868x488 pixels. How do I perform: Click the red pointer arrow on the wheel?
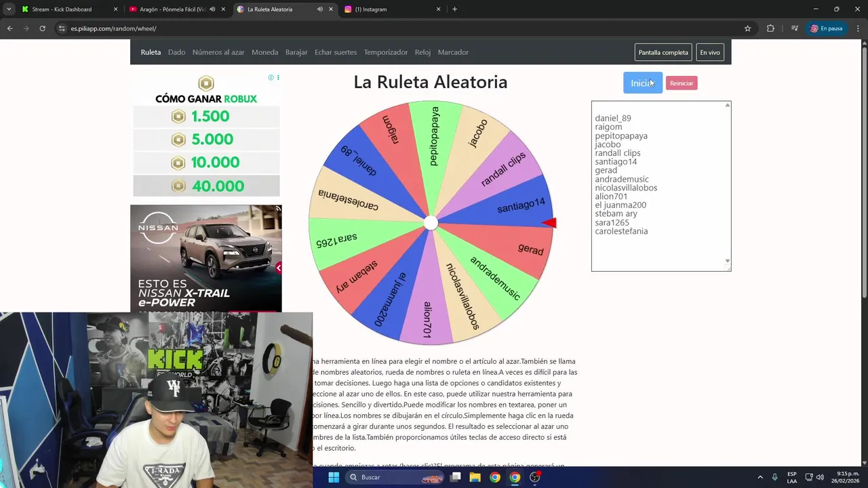click(x=549, y=223)
